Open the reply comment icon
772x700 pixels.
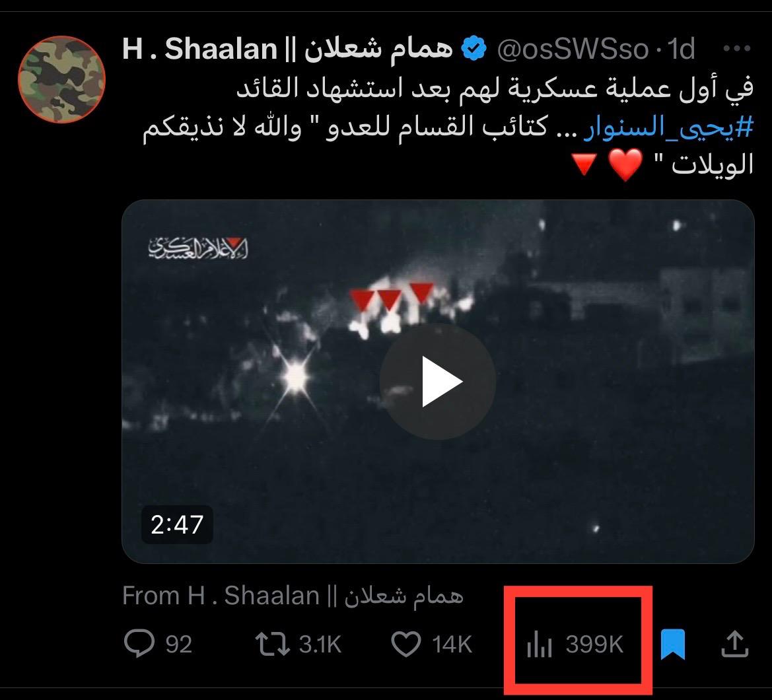click(x=139, y=643)
